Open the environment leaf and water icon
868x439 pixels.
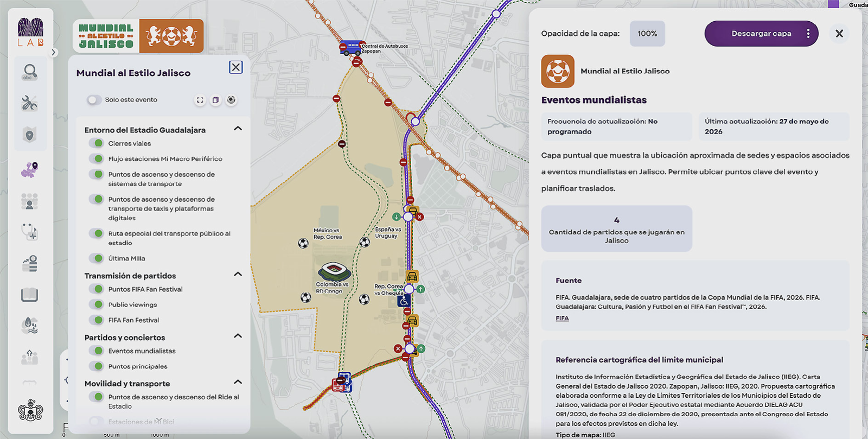pyautogui.click(x=30, y=326)
